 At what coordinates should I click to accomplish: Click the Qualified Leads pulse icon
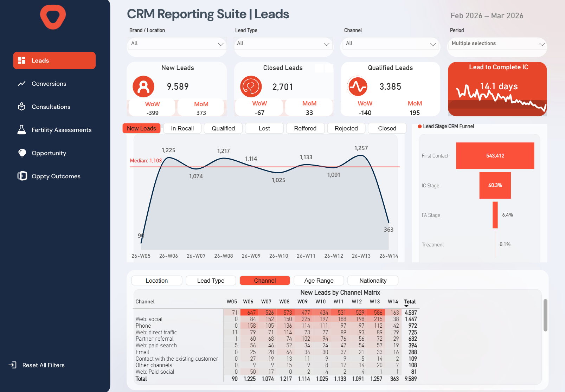coord(358,86)
